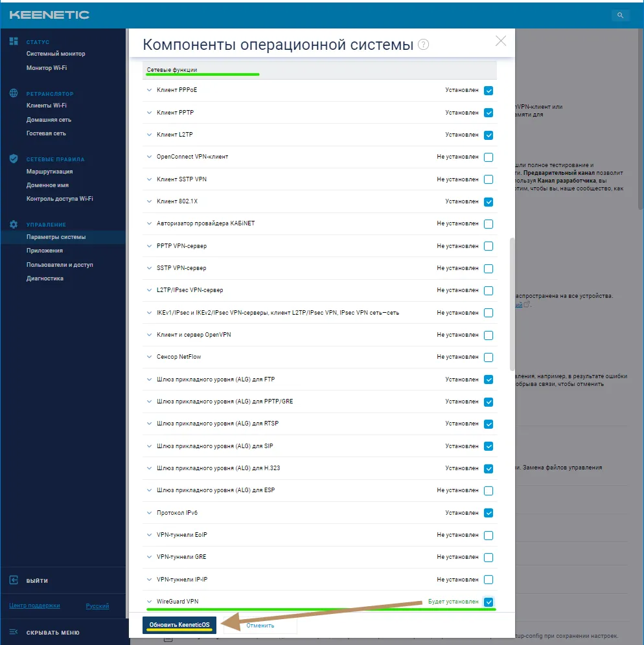Disable the Протокол IPv6 checkbox
Screen dimensions: 644x645
pos(489,513)
